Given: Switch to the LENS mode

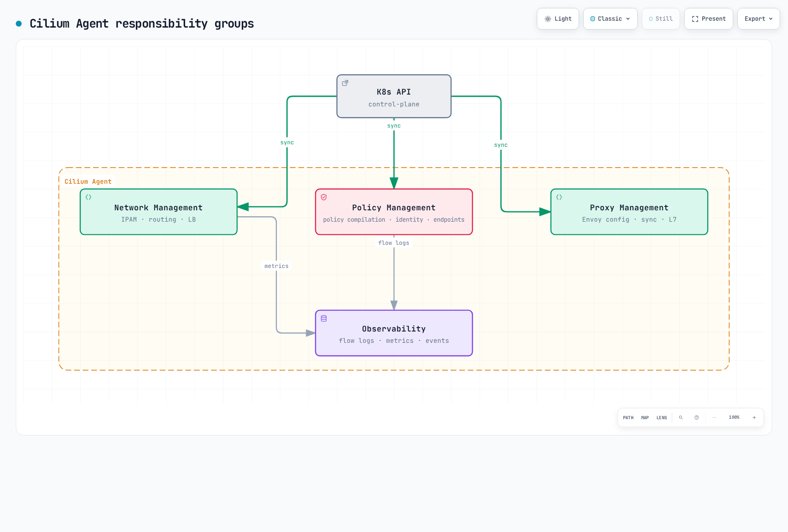Looking at the screenshot, I should [x=662, y=418].
